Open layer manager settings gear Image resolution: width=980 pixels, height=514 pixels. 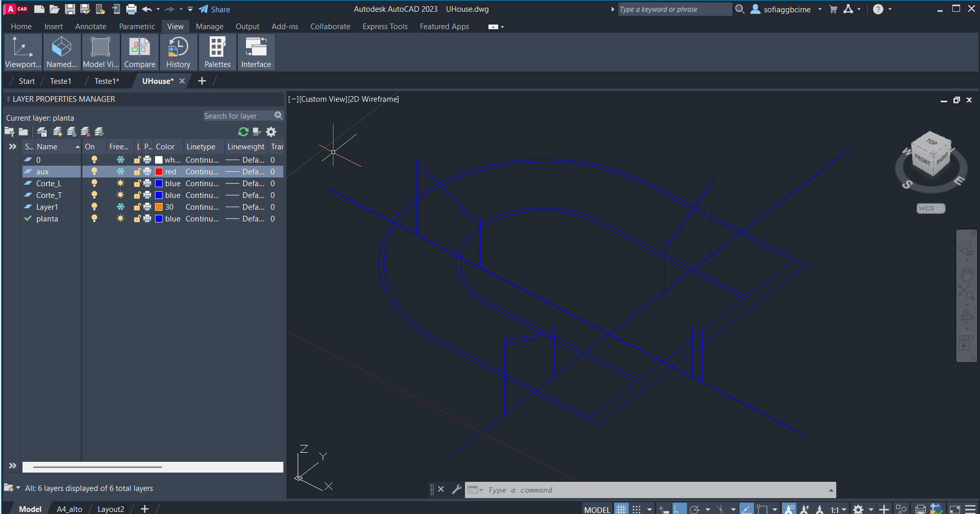[271, 132]
